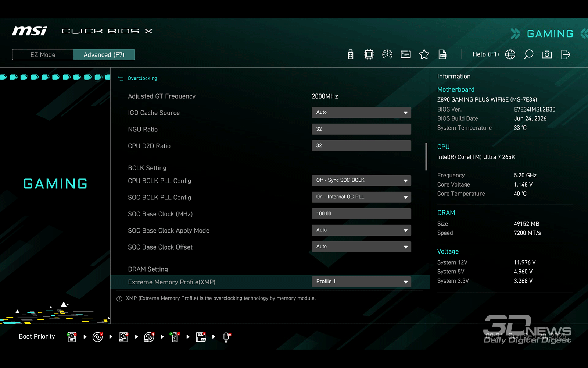The image size is (588, 368).
Task: Open the CPU BCLK PLL Config dropdown
Action: pyautogui.click(x=361, y=181)
